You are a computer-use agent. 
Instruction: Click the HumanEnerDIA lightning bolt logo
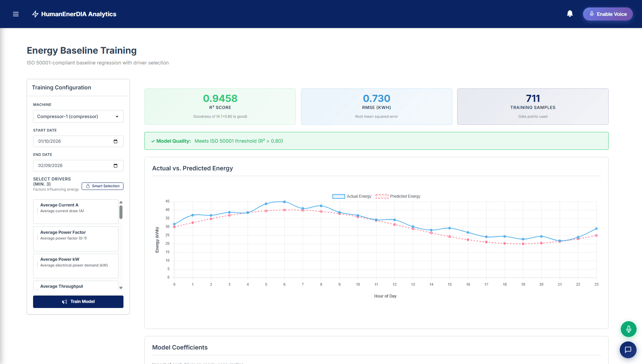(x=35, y=14)
